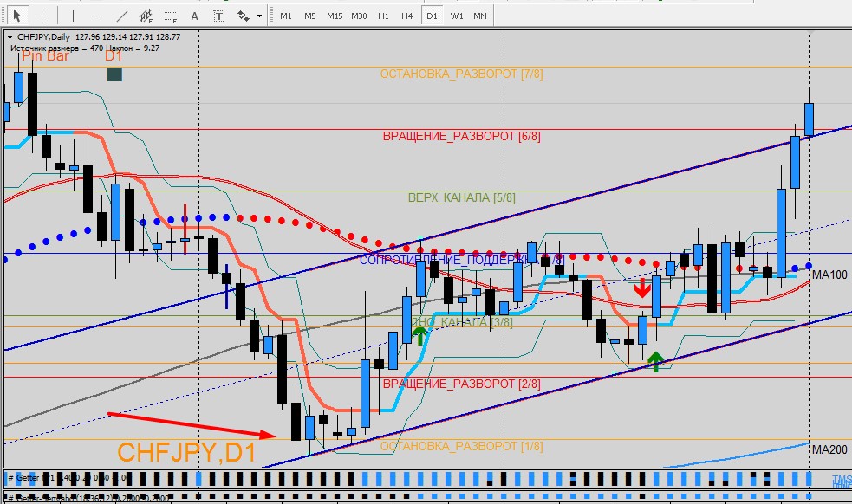
Task: Open the Arrows tool dropdown arrow
Action: [x=259, y=16]
